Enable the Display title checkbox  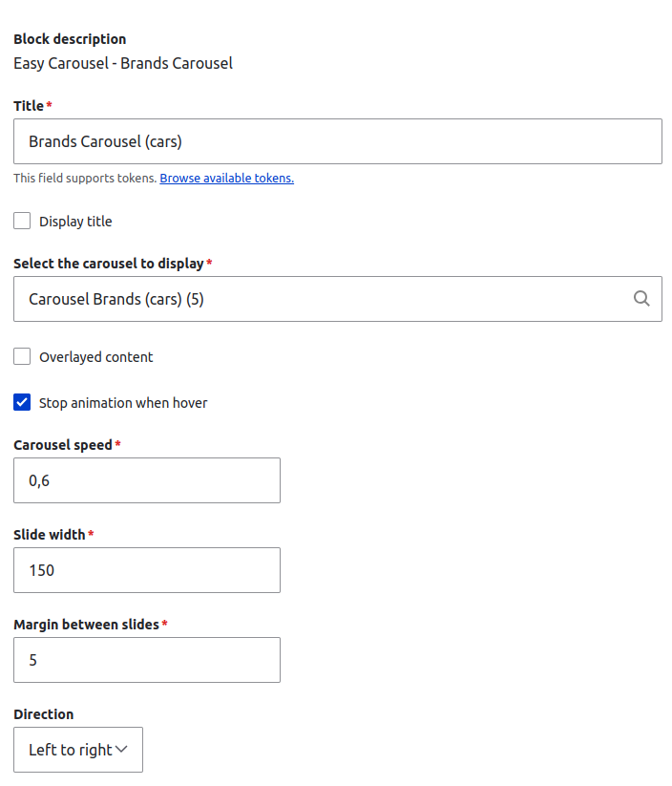21,221
